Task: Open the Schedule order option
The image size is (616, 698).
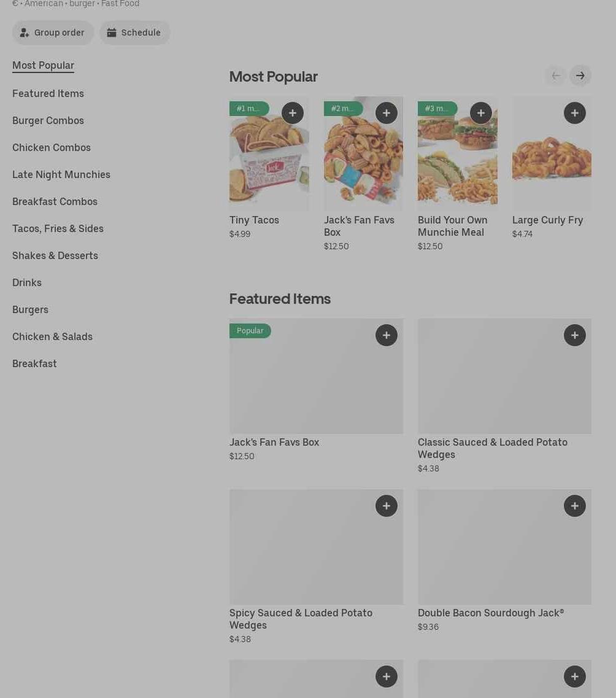Action: (134, 33)
